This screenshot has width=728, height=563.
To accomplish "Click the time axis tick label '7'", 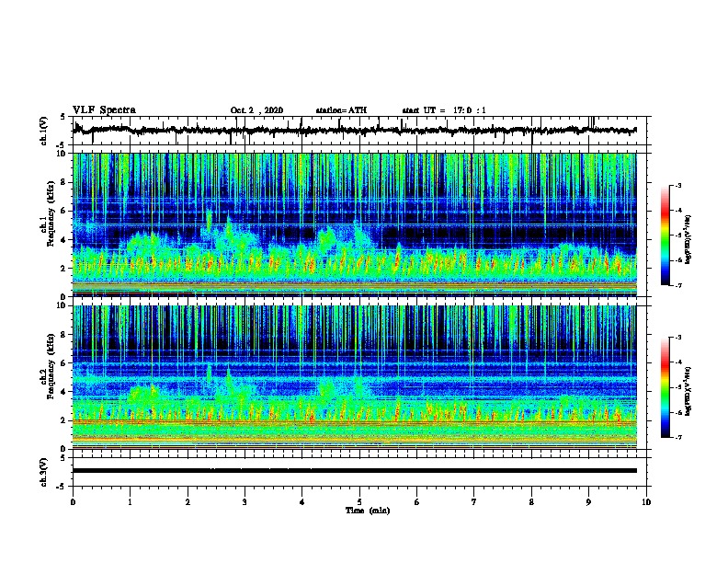I will pos(474,502).
